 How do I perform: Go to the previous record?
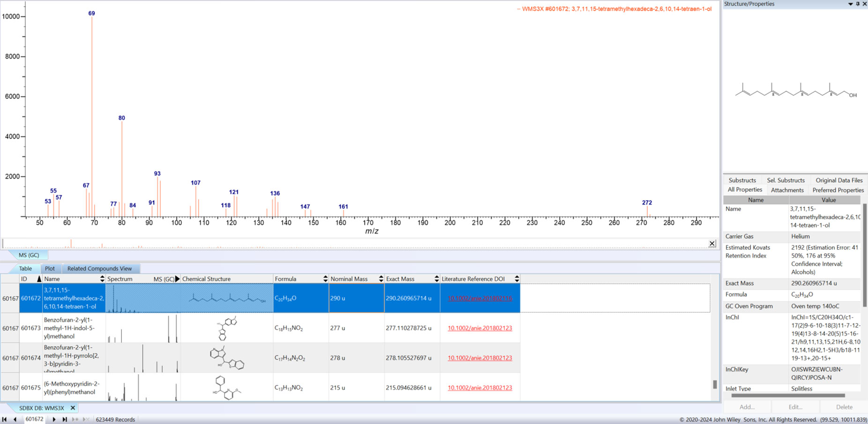click(x=15, y=419)
